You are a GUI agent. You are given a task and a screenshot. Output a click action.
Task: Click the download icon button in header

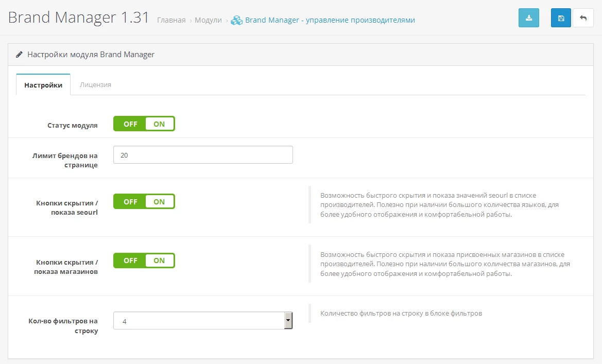pos(529,18)
